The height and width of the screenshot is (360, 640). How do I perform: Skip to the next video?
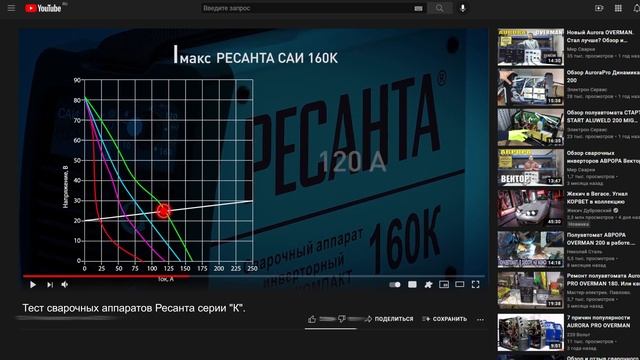[50, 284]
